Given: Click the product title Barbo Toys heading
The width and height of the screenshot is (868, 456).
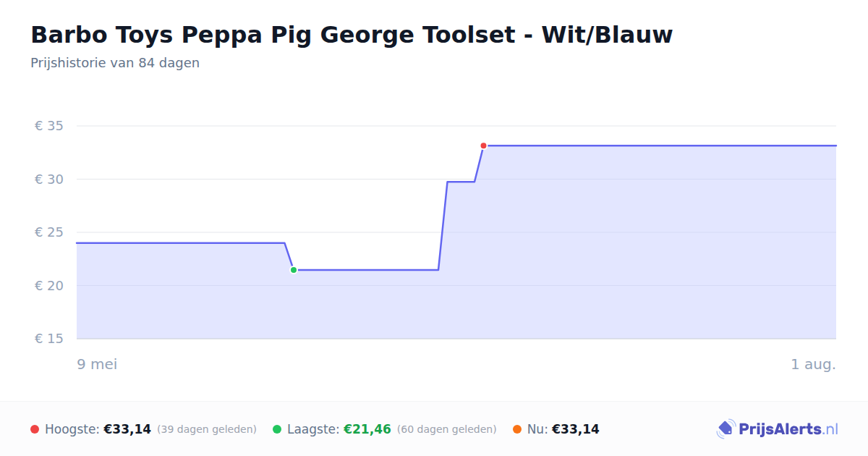Looking at the screenshot, I should click(352, 35).
